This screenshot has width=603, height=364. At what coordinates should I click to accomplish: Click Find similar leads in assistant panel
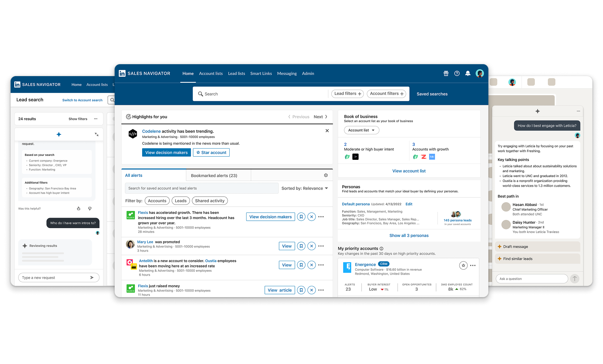coord(537,259)
